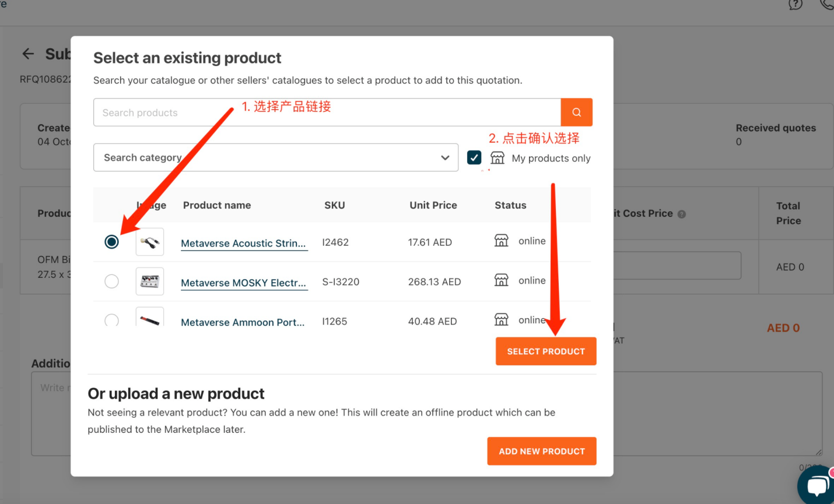Click the store icon beside My products only
The image size is (834, 504).
coord(497,158)
